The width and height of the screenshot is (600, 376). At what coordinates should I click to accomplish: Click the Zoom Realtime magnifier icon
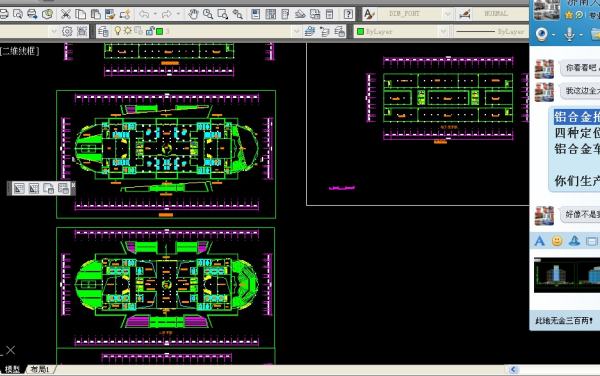[x=208, y=15]
